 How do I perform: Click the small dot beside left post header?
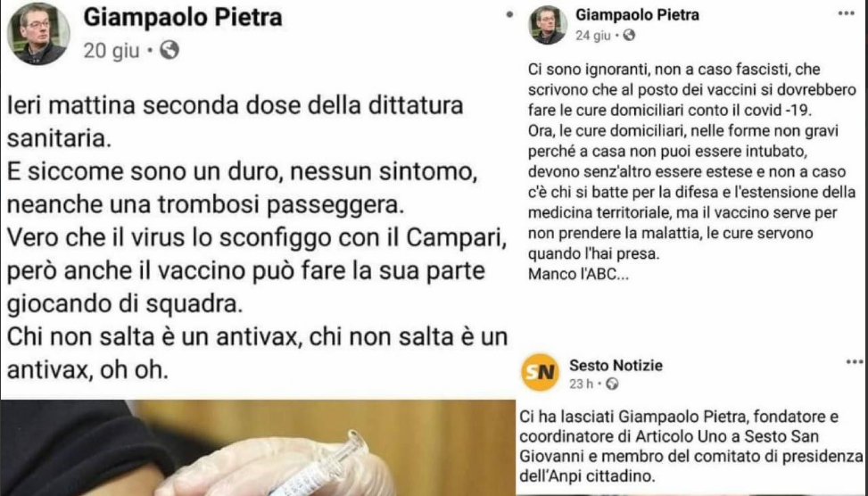pos(509,15)
